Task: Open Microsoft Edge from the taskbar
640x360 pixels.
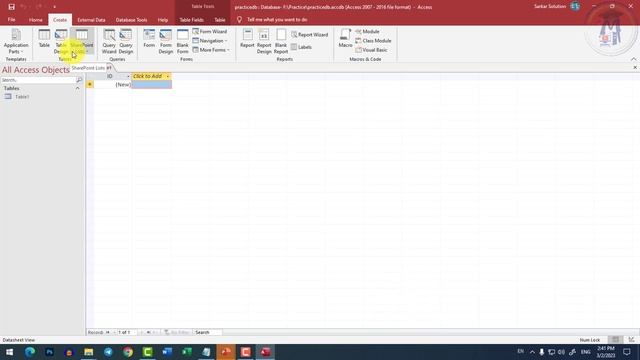Action: point(30,352)
